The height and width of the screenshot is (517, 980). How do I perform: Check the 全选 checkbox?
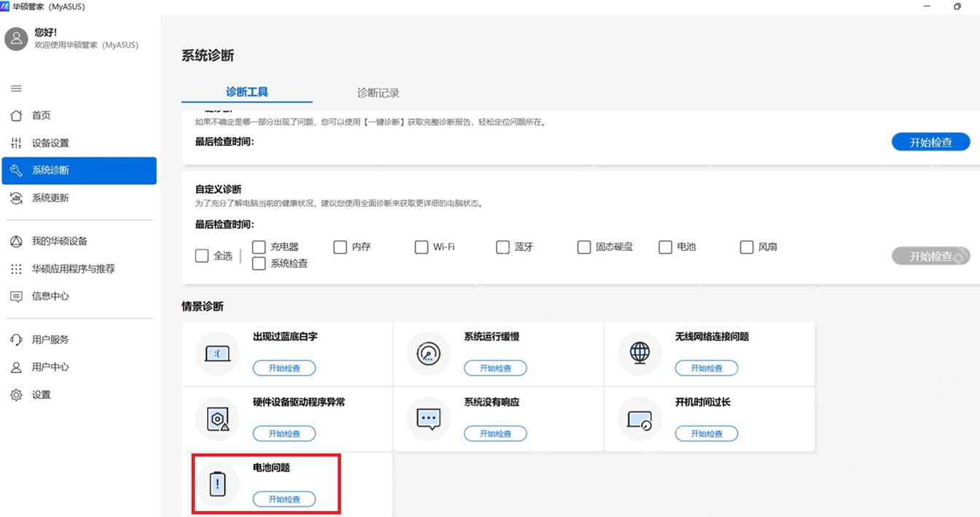(x=202, y=256)
